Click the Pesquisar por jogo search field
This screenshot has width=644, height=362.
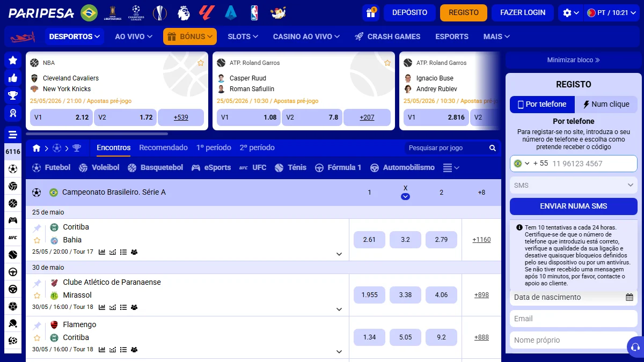point(447,148)
